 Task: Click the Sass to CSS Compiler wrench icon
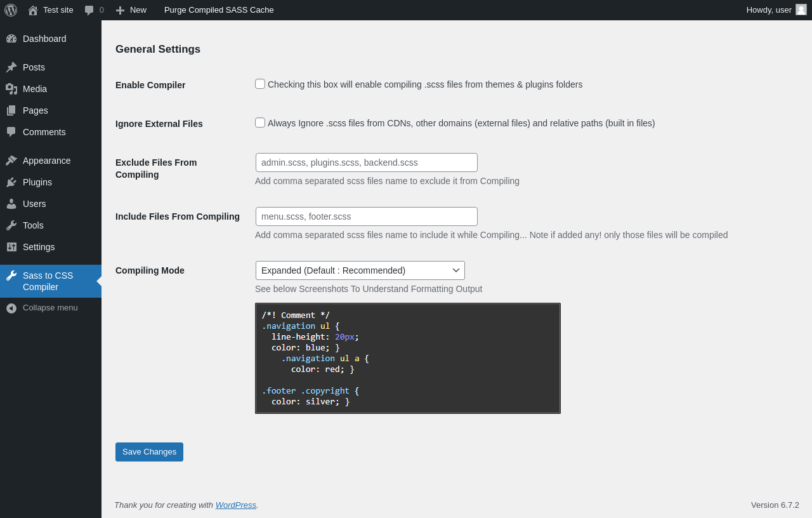pyautogui.click(x=11, y=276)
